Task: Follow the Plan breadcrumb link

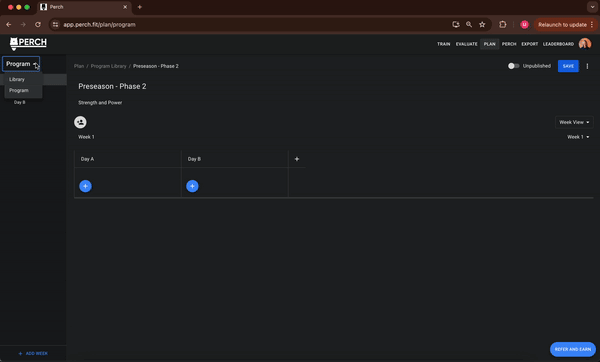Action: pyautogui.click(x=79, y=66)
